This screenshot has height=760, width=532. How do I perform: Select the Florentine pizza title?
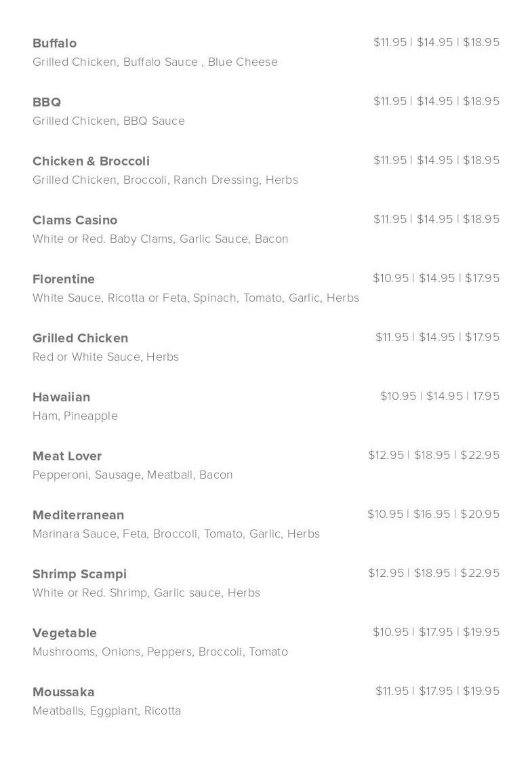click(x=64, y=279)
